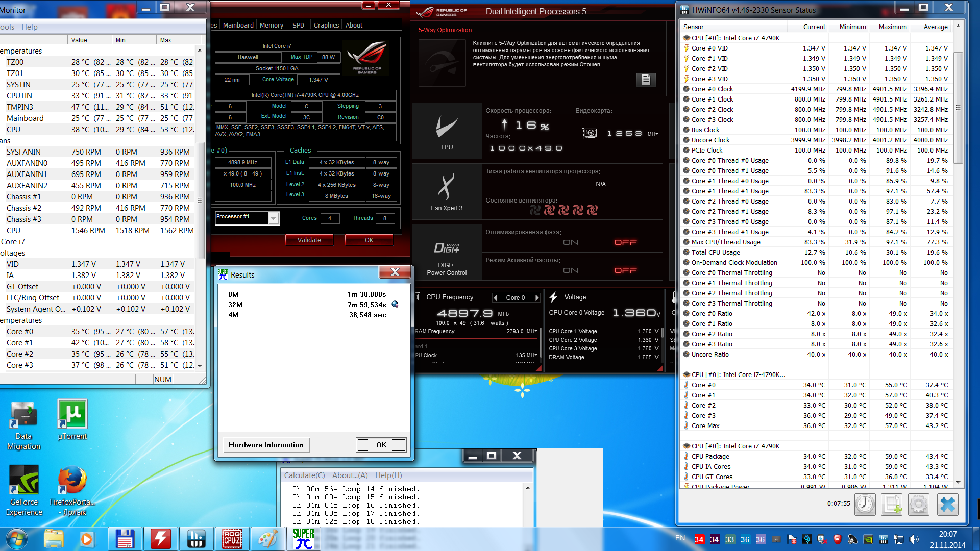Turn ON the Оптимизированная фаза setting
Viewport: 980px width, 551px height.
point(571,242)
